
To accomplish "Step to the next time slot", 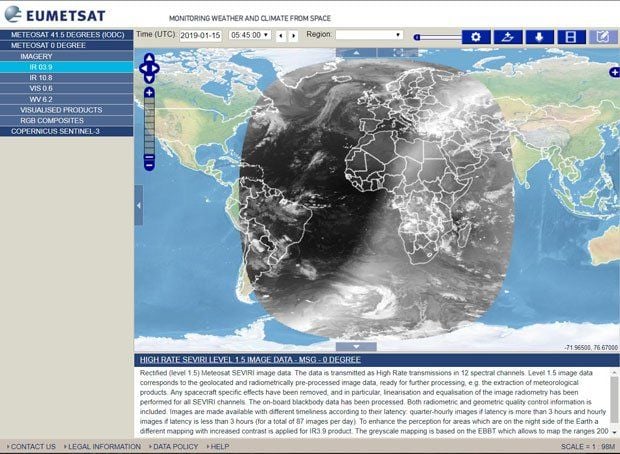I will coord(294,36).
